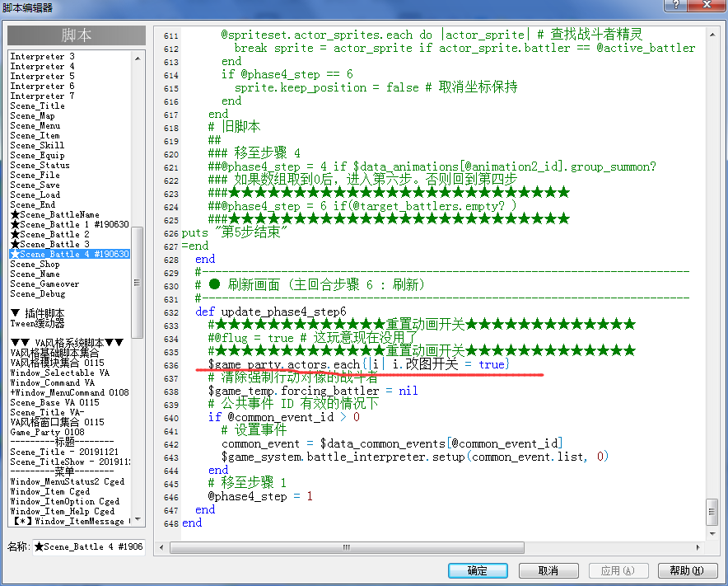The height and width of the screenshot is (586, 728).
Task: Close the script editor window
Action: [x=707, y=5]
